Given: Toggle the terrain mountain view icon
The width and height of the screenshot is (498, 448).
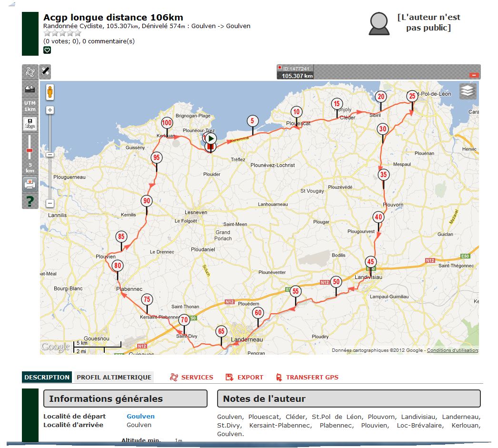Looking at the screenshot, I should point(30,89).
